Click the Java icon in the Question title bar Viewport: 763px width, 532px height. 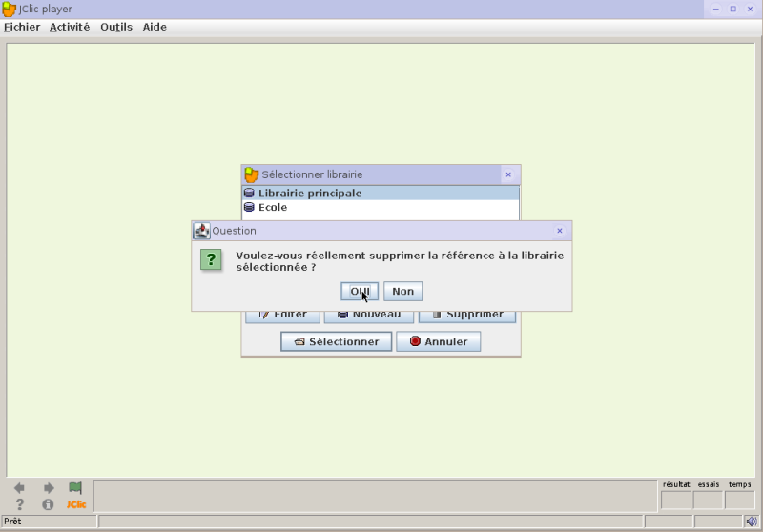pos(201,231)
